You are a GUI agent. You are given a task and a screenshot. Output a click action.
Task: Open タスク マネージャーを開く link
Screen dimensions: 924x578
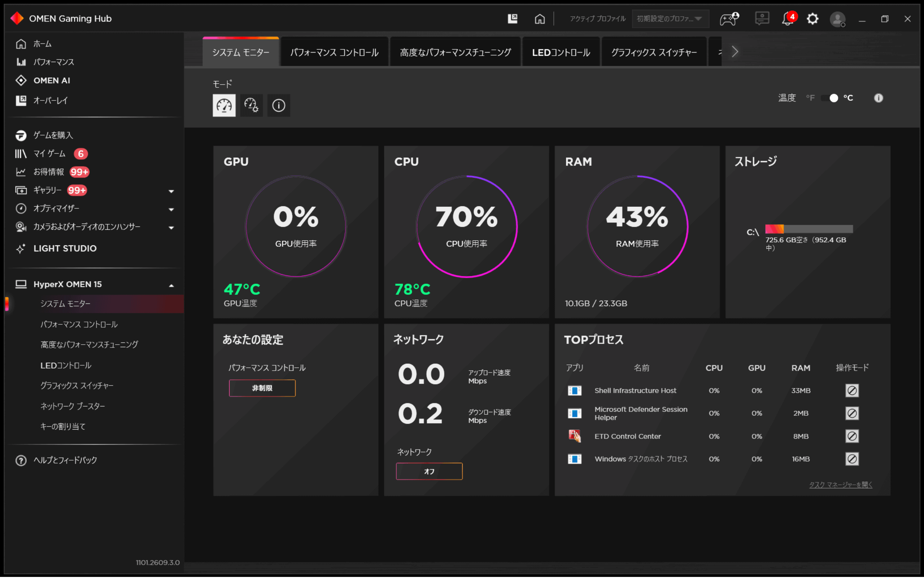[840, 484]
